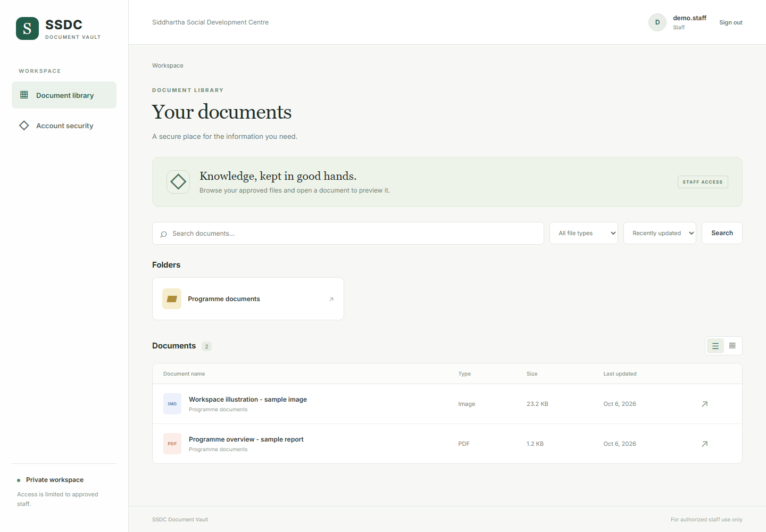Click the Image type cell
Viewport: 766px width, 532px height.
pyautogui.click(x=467, y=404)
